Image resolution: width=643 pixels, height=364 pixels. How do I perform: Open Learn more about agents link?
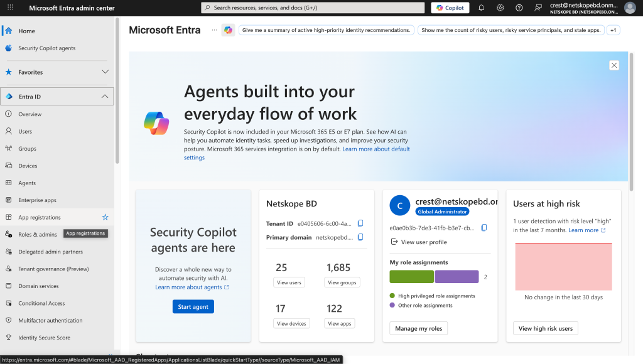[x=192, y=287]
